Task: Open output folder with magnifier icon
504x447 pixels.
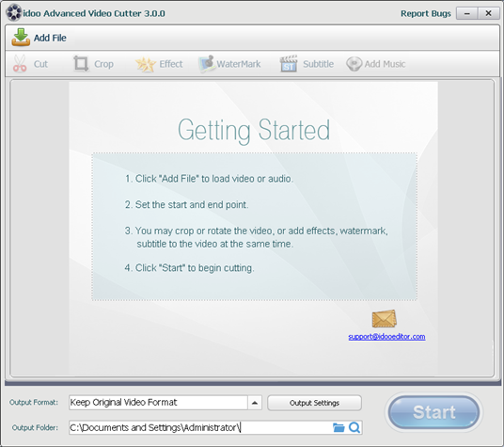Action: pyautogui.click(x=354, y=427)
